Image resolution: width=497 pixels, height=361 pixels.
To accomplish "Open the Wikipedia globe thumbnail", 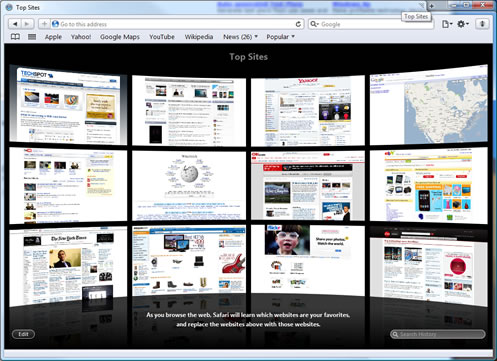I will pyautogui.click(x=189, y=185).
